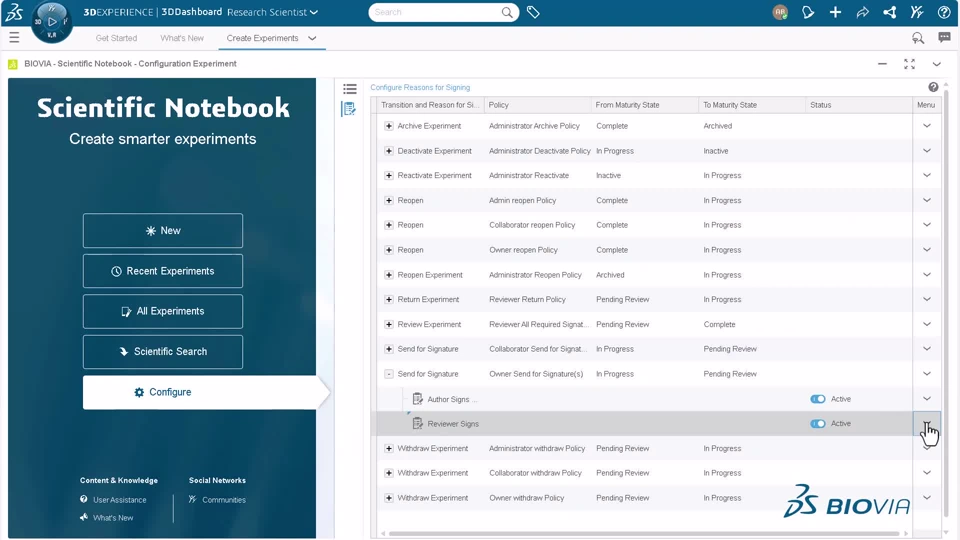Open the hamburger menu at left

tap(14, 38)
